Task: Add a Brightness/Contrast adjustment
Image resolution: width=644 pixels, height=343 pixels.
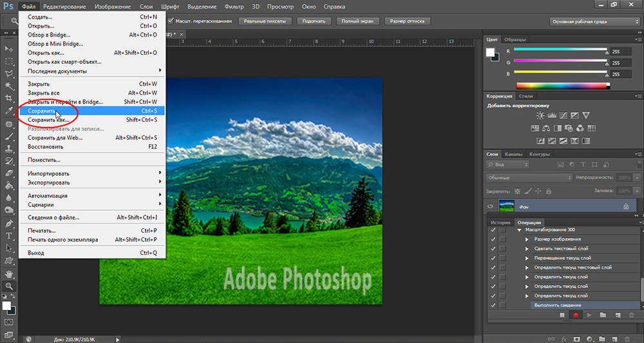Action: click(540, 115)
